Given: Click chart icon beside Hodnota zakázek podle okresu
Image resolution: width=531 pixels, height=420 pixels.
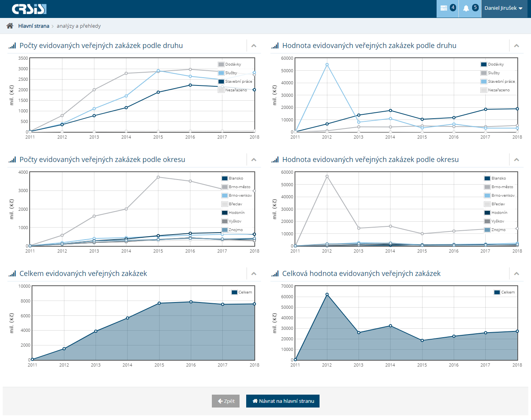Looking at the screenshot, I should (275, 160).
